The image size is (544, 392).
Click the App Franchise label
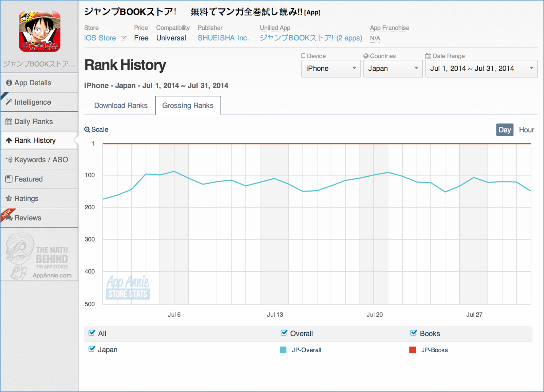(390, 28)
